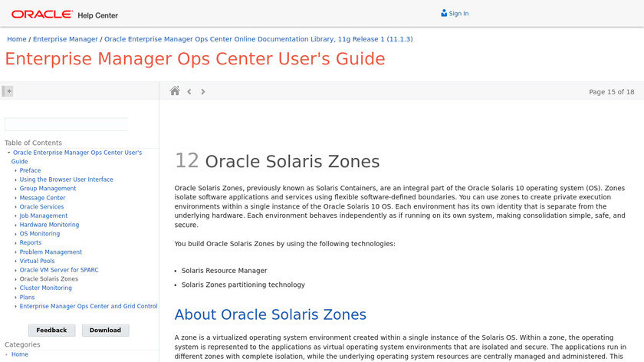
Task: Open Enterprise Manager Ops Center and Grid Control
Action: tap(88, 306)
